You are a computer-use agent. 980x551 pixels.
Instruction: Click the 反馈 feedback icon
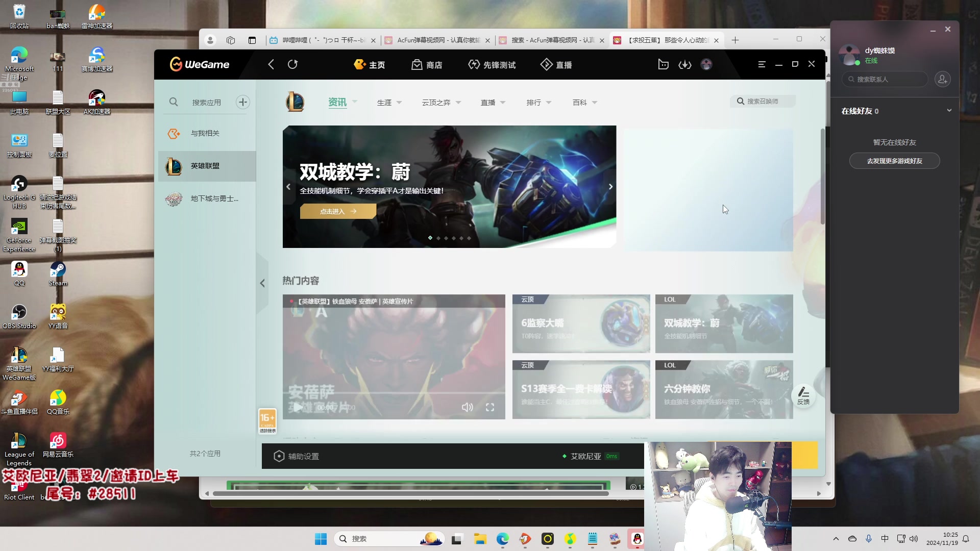[x=803, y=396]
